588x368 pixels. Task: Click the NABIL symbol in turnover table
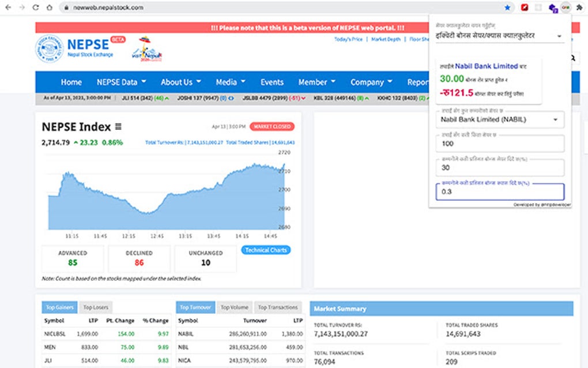click(186, 334)
